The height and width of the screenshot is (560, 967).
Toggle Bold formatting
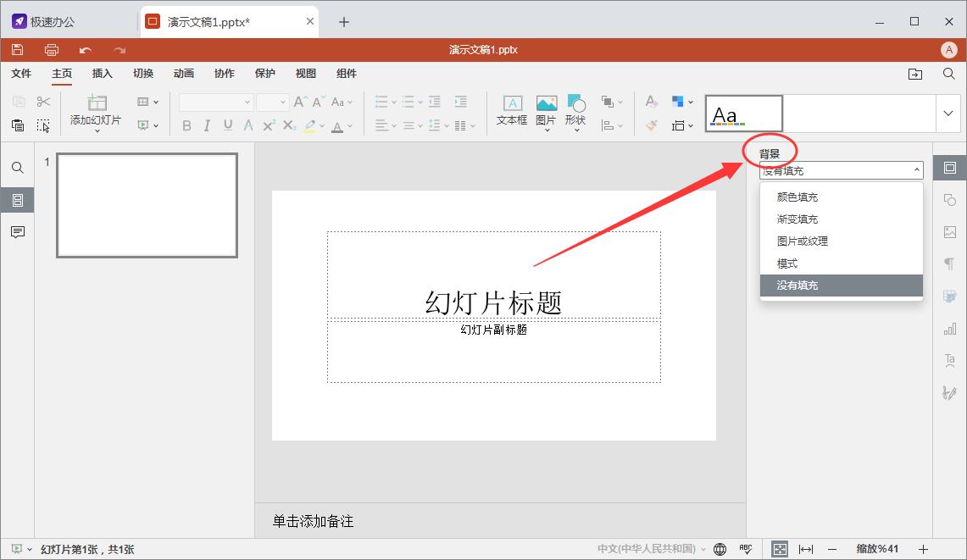pyautogui.click(x=186, y=126)
